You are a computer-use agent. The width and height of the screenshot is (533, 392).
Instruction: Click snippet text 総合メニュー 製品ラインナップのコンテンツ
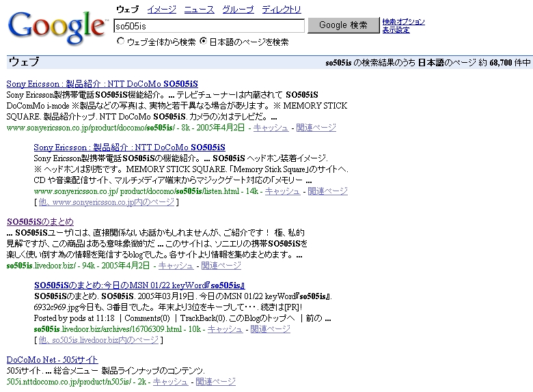point(129,371)
